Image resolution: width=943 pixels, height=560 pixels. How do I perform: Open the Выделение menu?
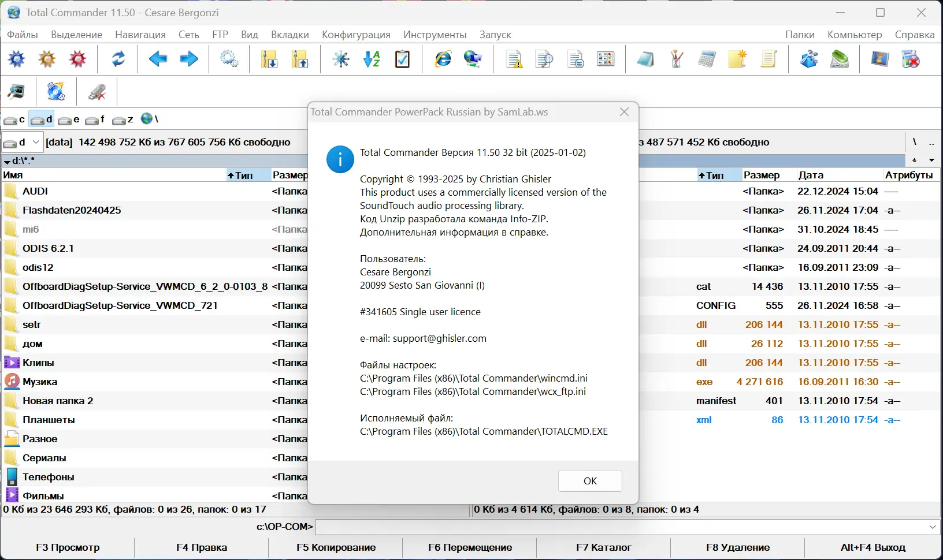[76, 35]
